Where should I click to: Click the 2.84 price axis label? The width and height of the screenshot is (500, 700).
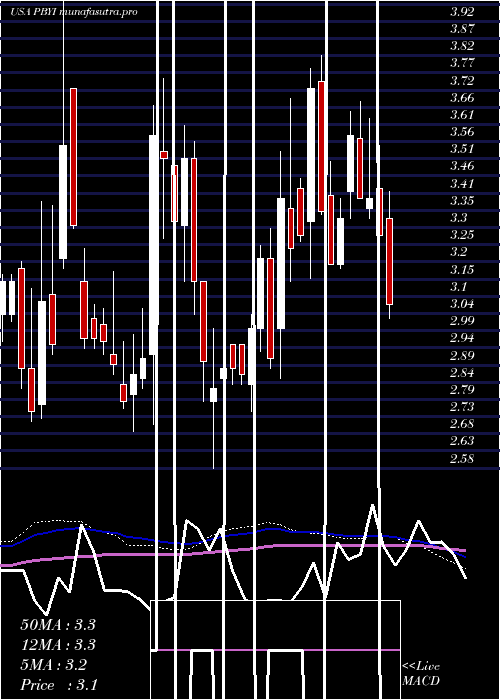[x=462, y=372]
